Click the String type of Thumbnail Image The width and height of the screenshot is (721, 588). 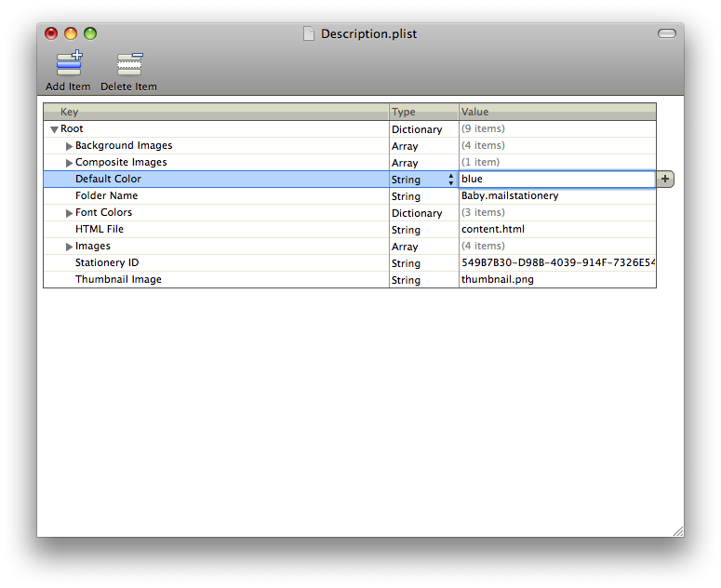pos(406,280)
